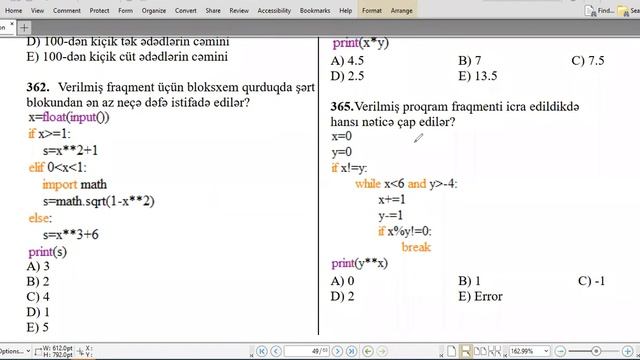Go to the next page
Screen dimensions: 640x360
coord(337,351)
